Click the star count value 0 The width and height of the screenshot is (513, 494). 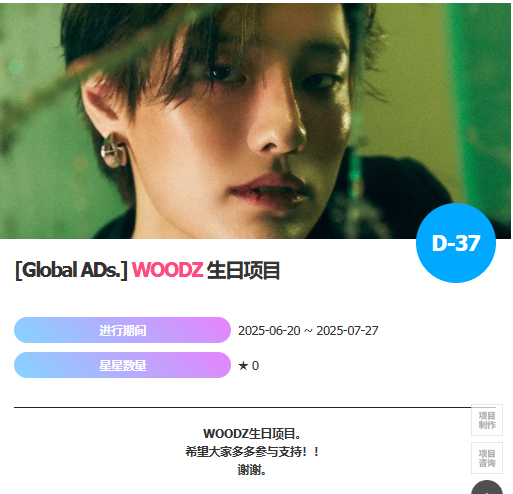pos(255,366)
